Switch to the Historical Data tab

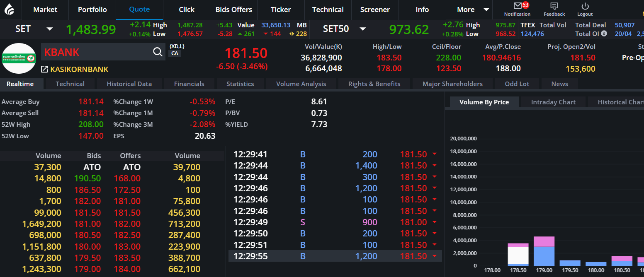point(129,84)
